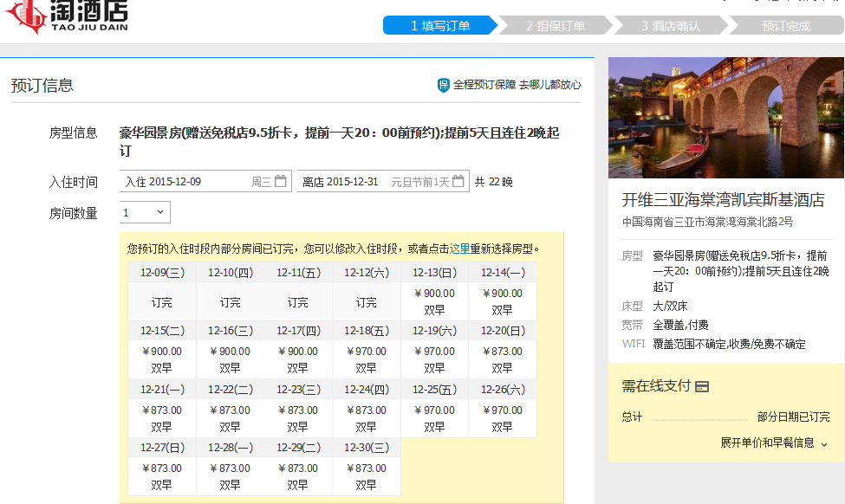Click the '这里' link to reselect room type
845x504 pixels.
pos(459,249)
